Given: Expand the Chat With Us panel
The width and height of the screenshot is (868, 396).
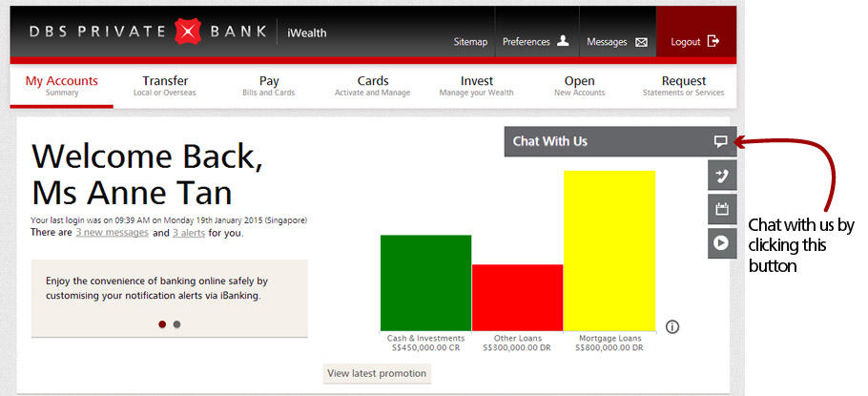Looking at the screenshot, I should [x=620, y=141].
